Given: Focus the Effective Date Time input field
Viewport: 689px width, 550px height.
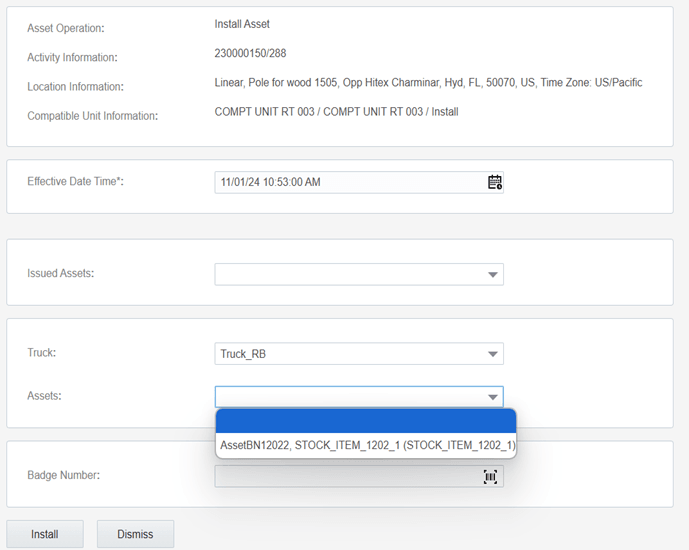Looking at the screenshot, I should click(359, 182).
